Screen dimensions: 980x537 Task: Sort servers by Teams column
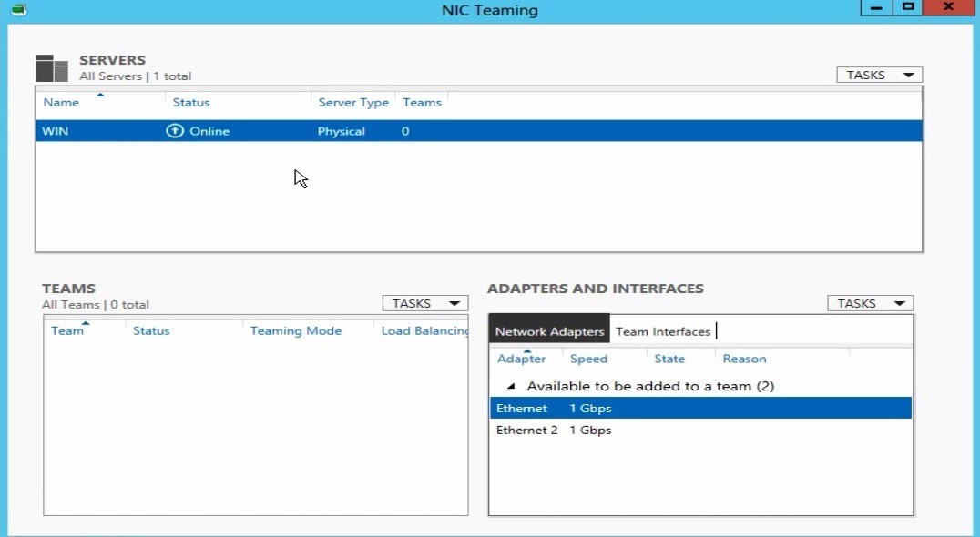point(422,103)
